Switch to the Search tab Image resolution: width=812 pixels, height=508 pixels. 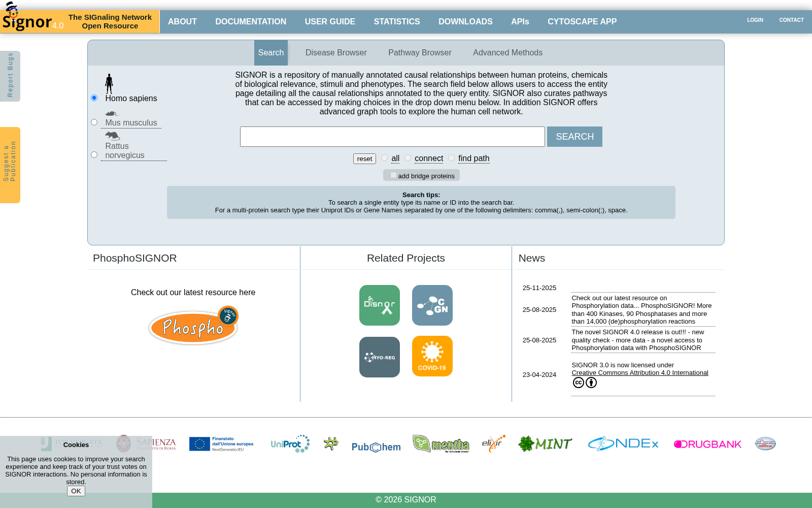271,53
